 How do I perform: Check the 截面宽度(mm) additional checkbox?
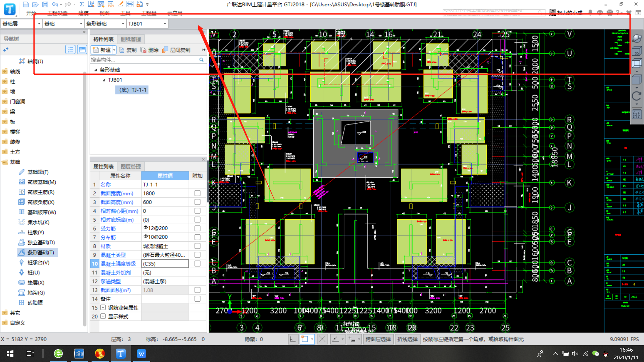click(198, 193)
